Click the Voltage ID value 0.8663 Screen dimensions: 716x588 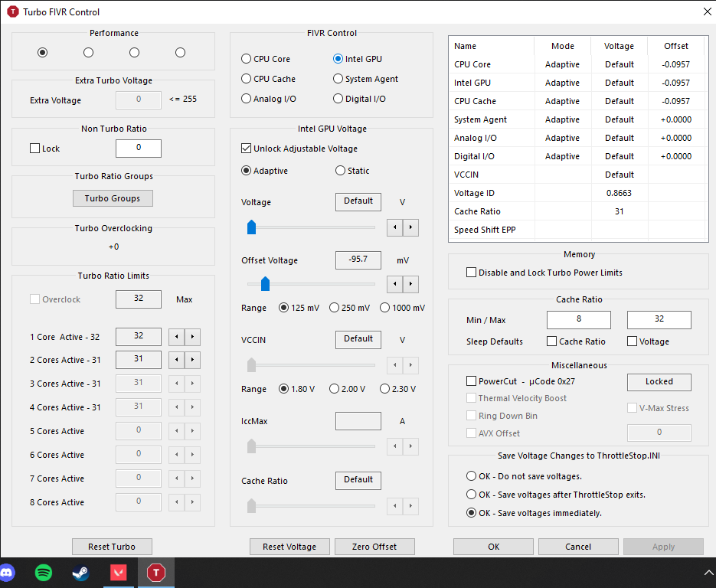tap(619, 193)
